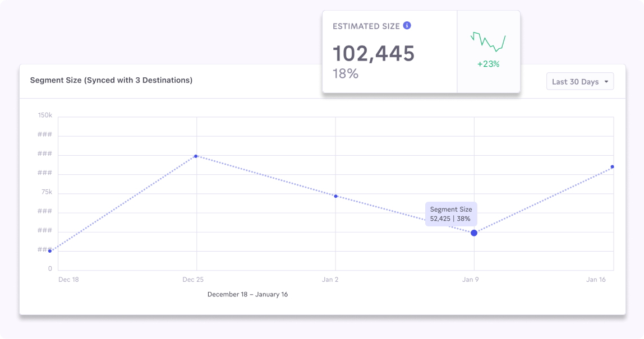Image resolution: width=644 pixels, height=339 pixels.
Task: Click the Segment Size 52,425 tooltip
Action: pos(450,214)
